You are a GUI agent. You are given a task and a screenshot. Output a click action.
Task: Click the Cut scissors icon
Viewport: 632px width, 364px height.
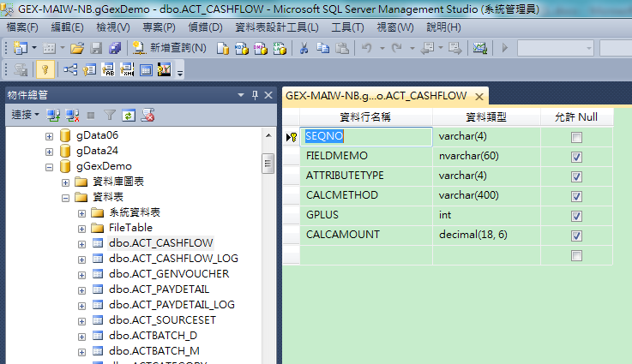coord(304,48)
